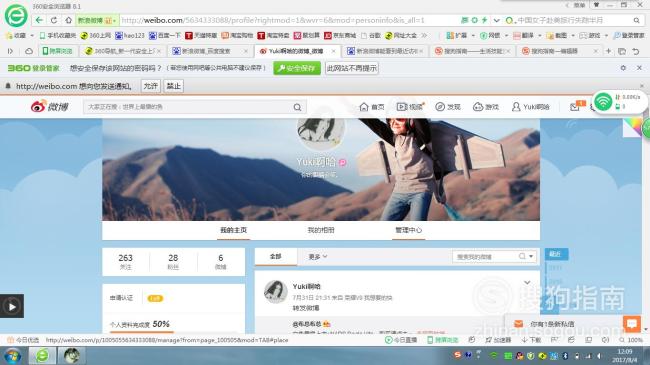Screen dimensions: 650x365
Task: Open the 京东商城 bookmark
Action: click(x=340, y=36)
